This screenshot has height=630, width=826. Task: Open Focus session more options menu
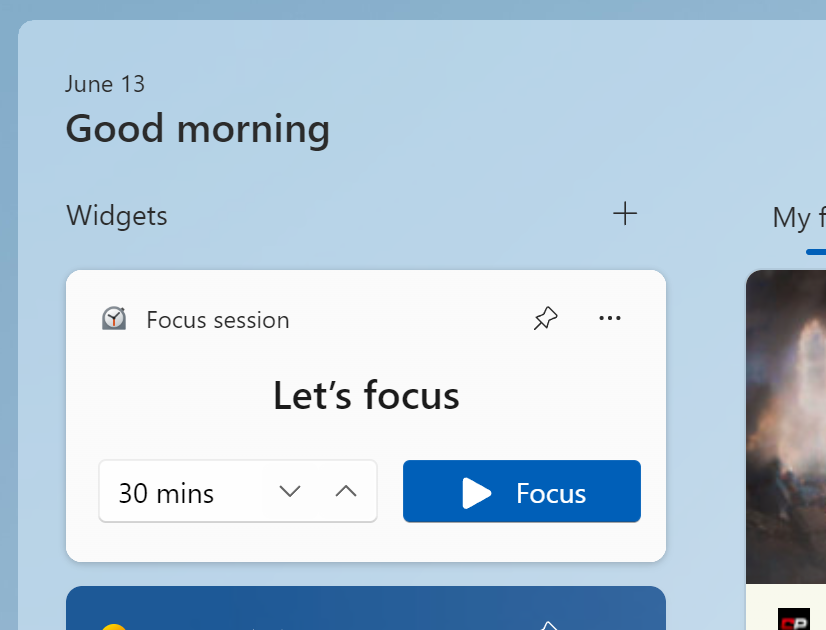(610, 319)
